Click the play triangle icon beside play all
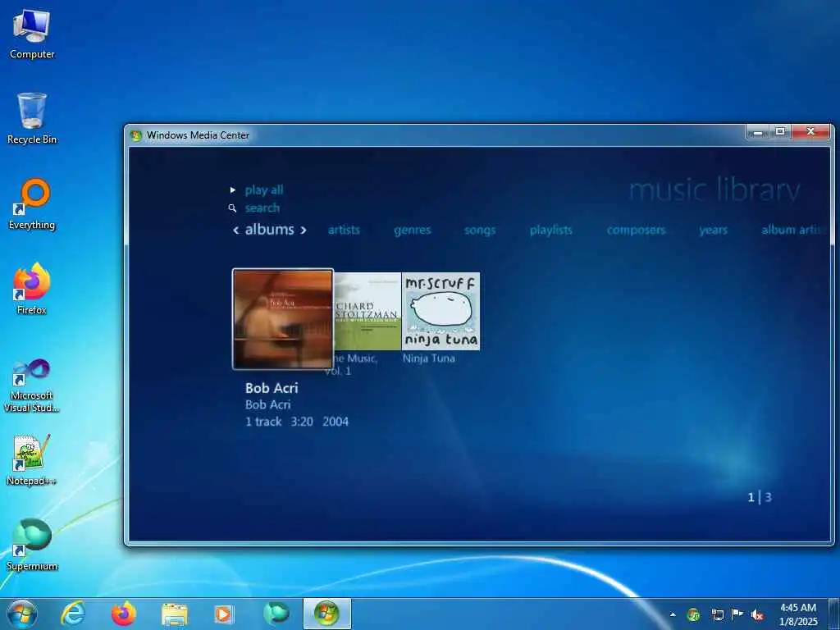840x630 pixels. coord(232,189)
